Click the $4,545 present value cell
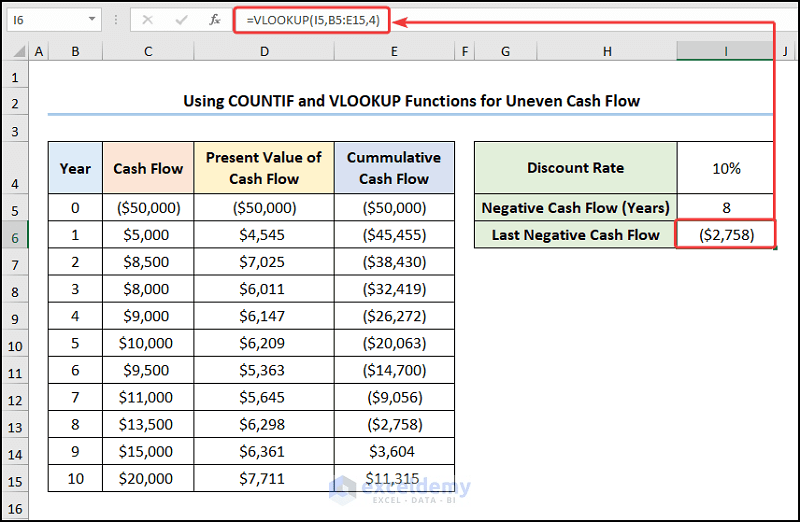Viewport: 800px width, 522px height. point(264,235)
